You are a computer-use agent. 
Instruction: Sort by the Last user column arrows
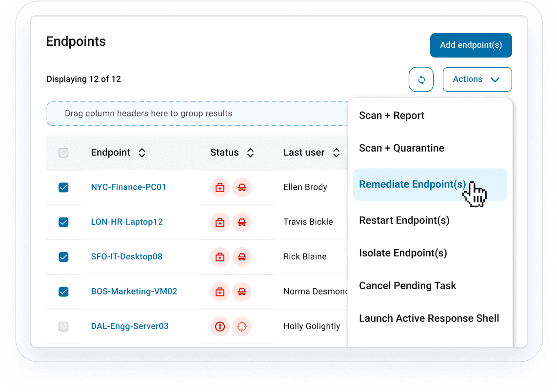[x=336, y=153]
